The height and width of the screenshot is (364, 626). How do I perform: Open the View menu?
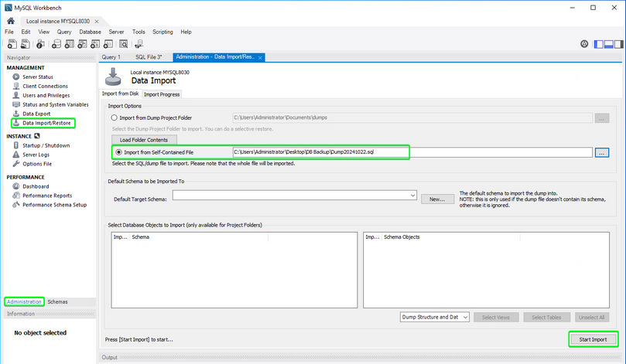click(x=44, y=32)
